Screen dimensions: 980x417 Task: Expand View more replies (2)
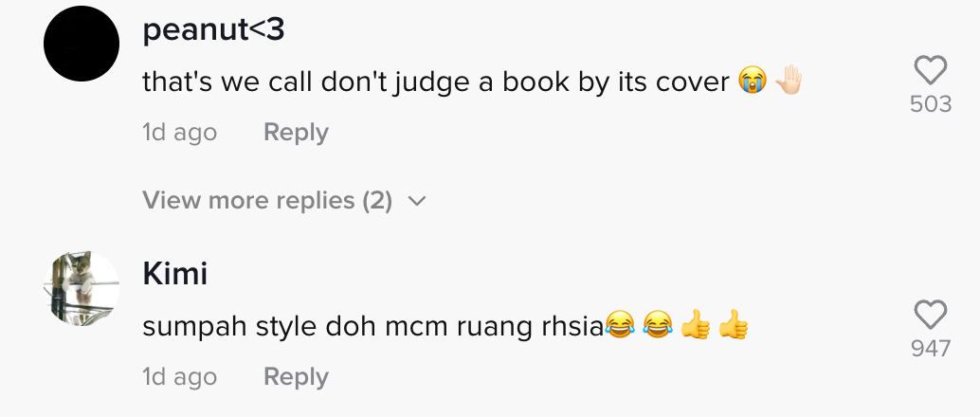pyautogui.click(x=283, y=201)
